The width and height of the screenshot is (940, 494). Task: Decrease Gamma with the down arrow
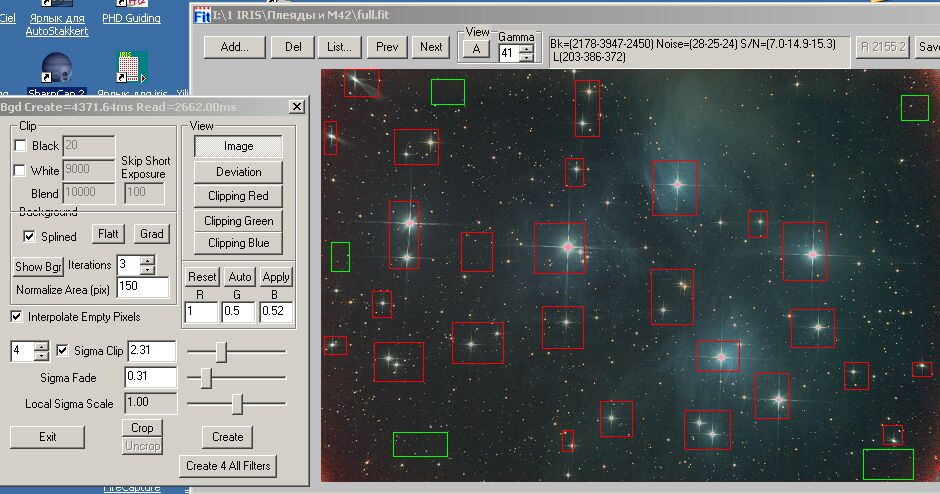click(527, 57)
